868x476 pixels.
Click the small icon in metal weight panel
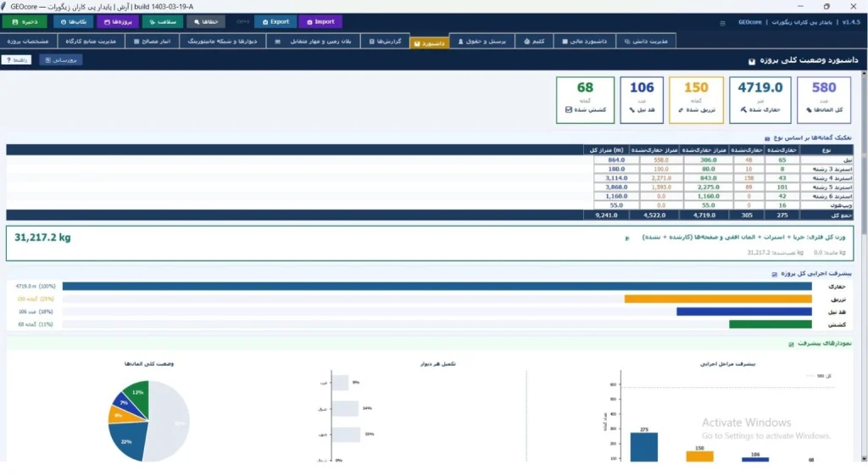click(627, 238)
